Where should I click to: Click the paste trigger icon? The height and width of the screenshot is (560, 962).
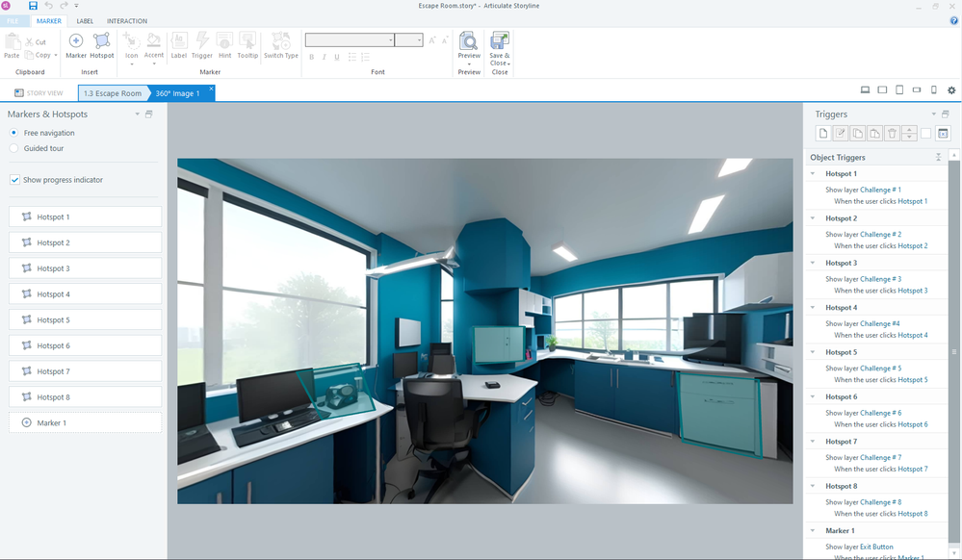[x=875, y=133]
